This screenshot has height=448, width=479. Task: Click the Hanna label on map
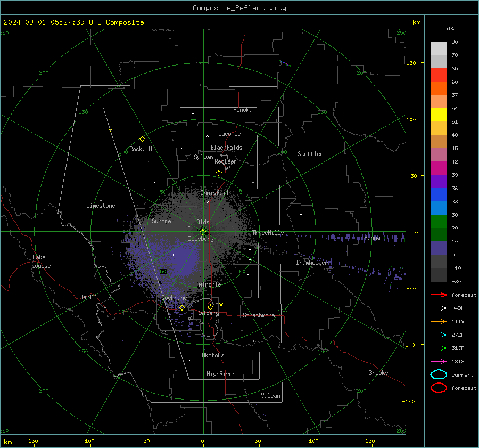(372, 238)
